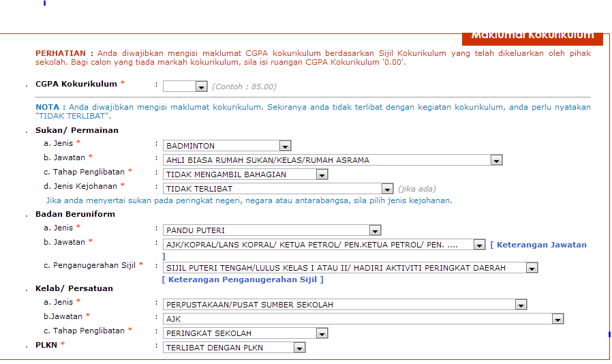
Task: Open Badan Beruniform Jawatan dropdown AJK/KOPRAL
Action: (324, 245)
